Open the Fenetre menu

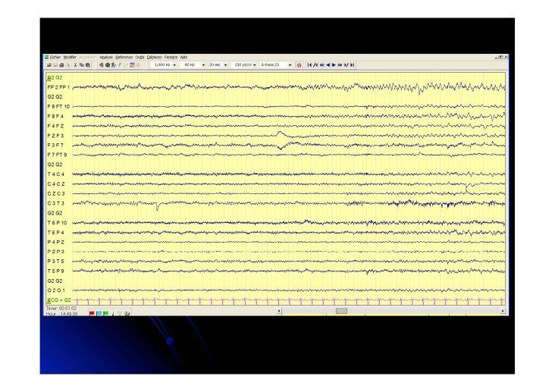click(x=171, y=57)
